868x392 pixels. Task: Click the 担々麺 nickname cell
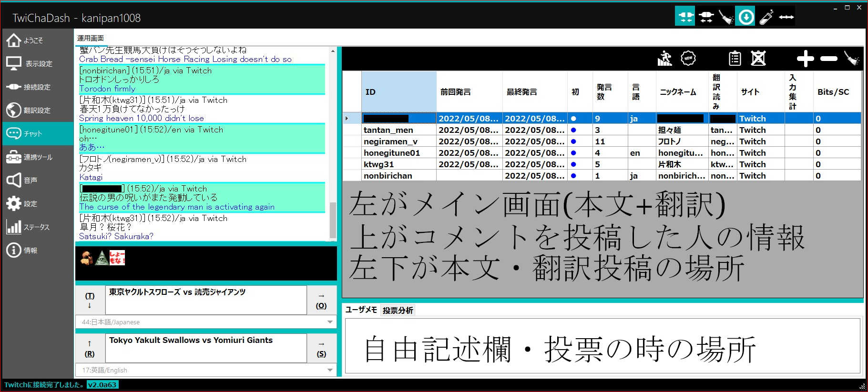click(683, 130)
